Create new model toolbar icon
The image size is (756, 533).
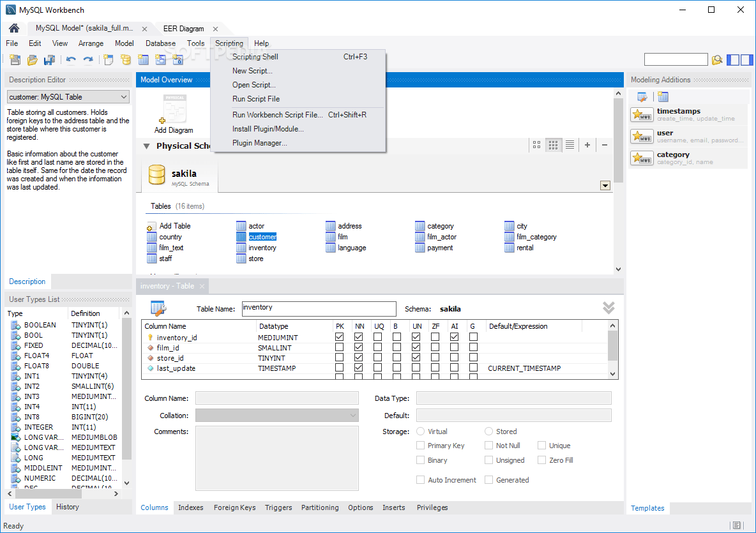click(15, 60)
